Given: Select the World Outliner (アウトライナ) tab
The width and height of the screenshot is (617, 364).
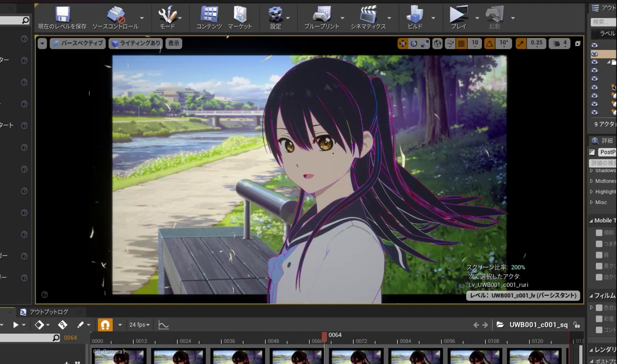Looking at the screenshot, I should pos(604,8).
